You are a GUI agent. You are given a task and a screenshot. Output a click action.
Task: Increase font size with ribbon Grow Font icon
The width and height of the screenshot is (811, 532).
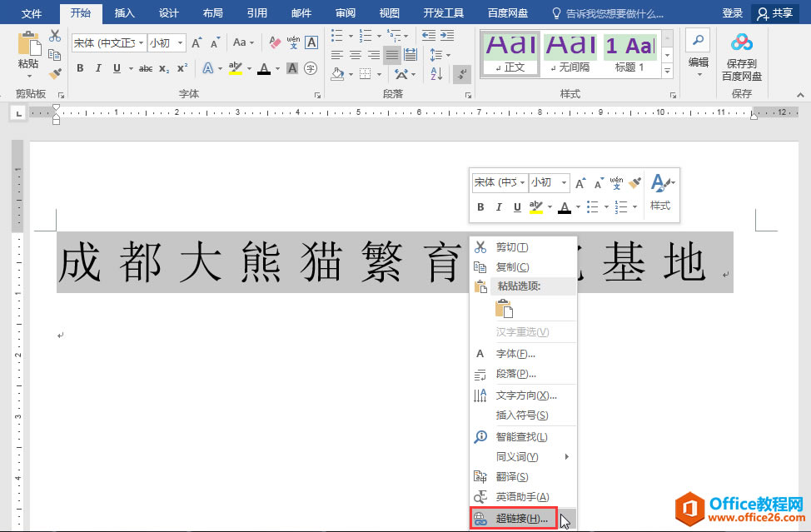point(197,42)
